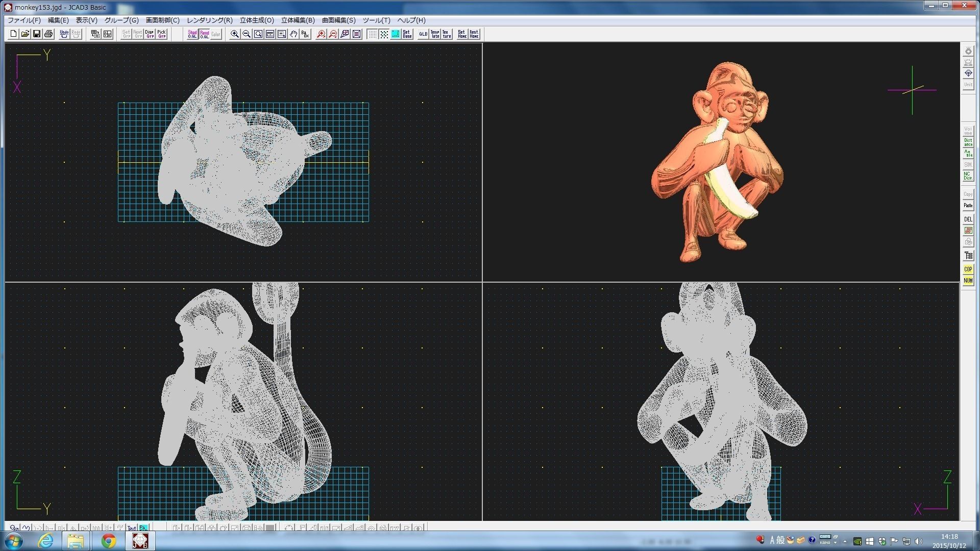Select the pan hand tool
The height and width of the screenshot is (551, 980).
[293, 34]
